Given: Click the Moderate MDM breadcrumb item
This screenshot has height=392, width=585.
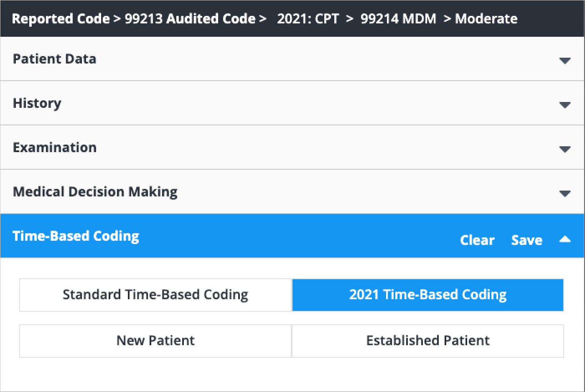Looking at the screenshot, I should [x=486, y=18].
